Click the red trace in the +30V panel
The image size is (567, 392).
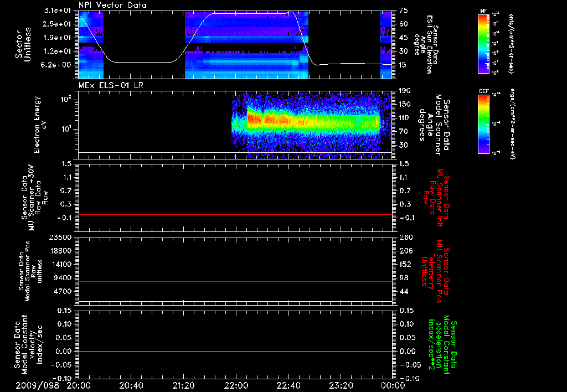pyautogui.click(x=235, y=215)
